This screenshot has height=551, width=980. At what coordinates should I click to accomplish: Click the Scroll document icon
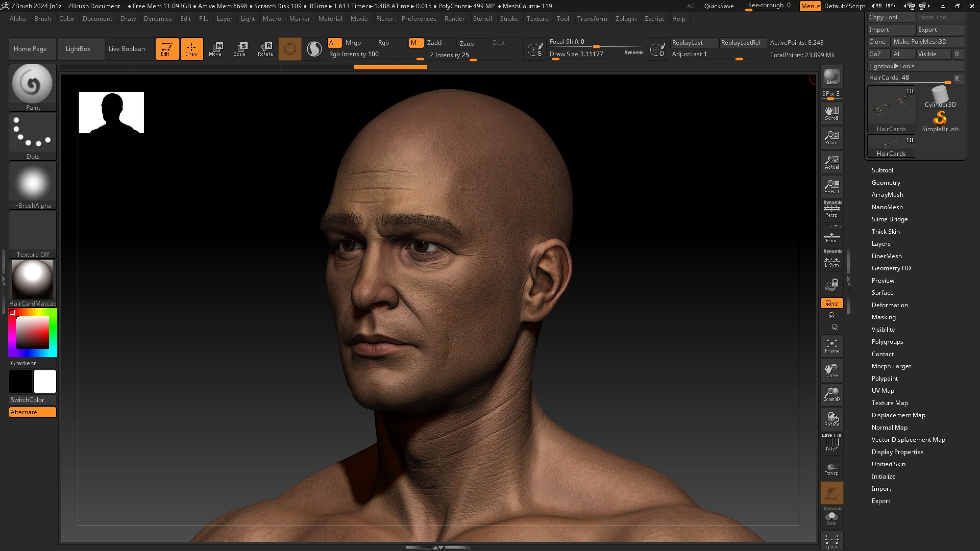point(832,113)
